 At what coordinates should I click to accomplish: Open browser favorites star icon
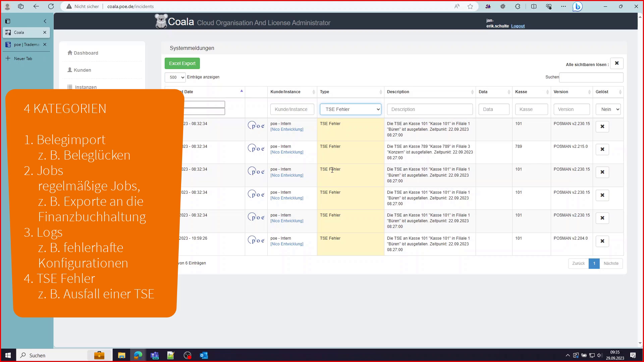[x=470, y=6]
